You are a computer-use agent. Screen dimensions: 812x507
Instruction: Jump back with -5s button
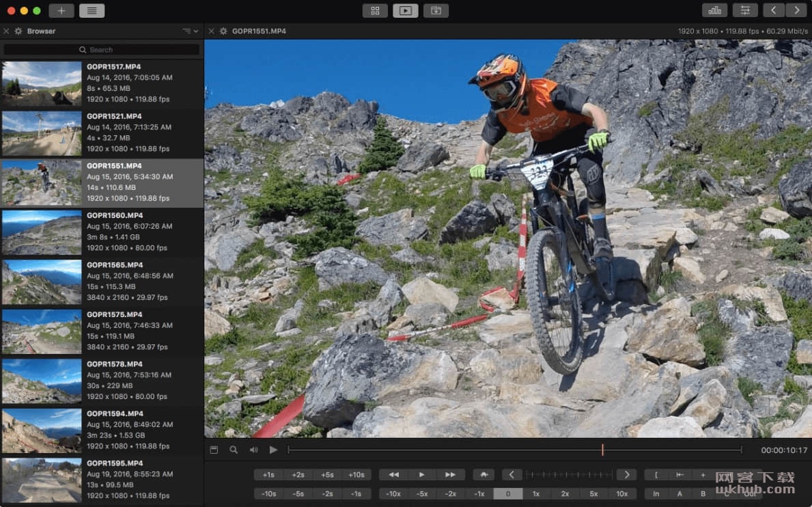298,493
